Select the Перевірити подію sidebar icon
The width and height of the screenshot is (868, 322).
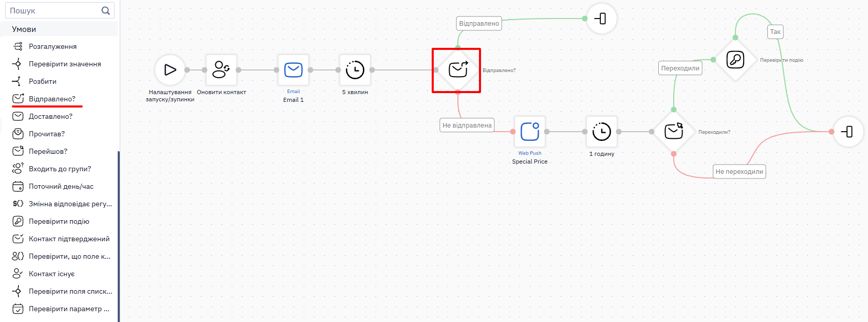(x=18, y=221)
